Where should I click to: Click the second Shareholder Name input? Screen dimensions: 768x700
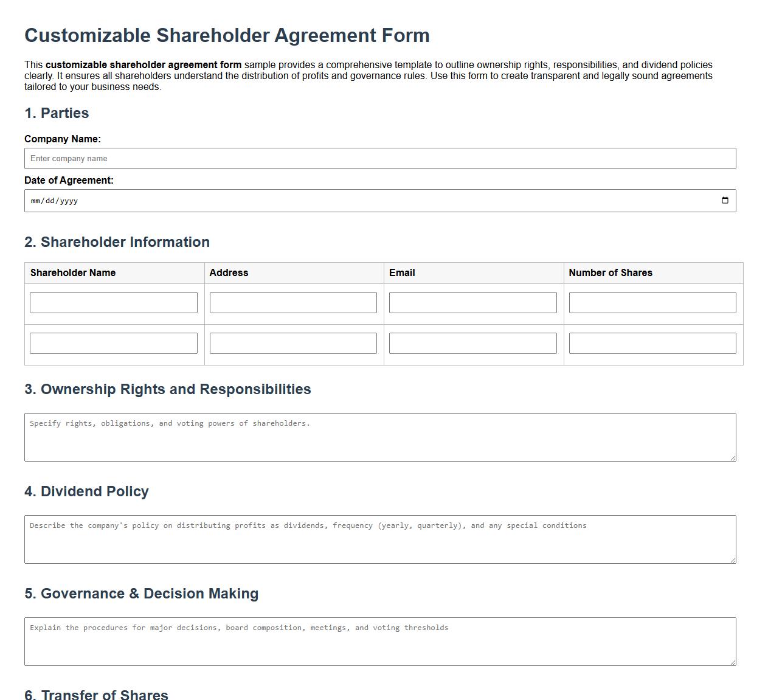(x=113, y=342)
